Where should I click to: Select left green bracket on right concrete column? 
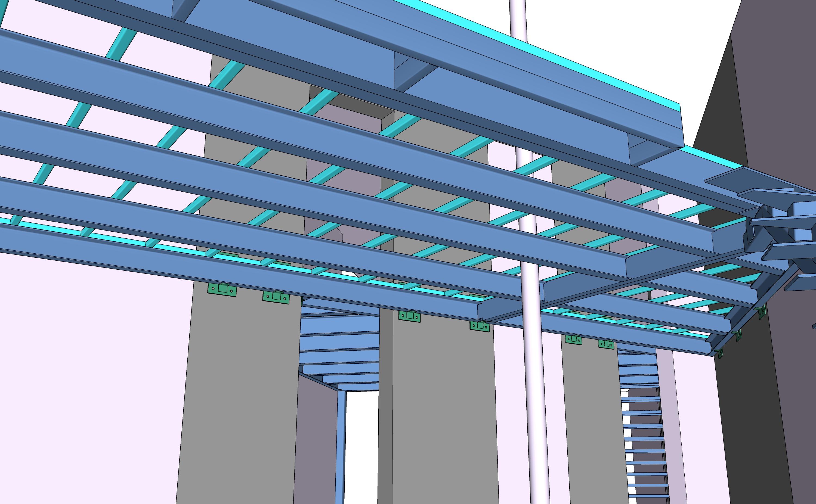tap(573, 340)
